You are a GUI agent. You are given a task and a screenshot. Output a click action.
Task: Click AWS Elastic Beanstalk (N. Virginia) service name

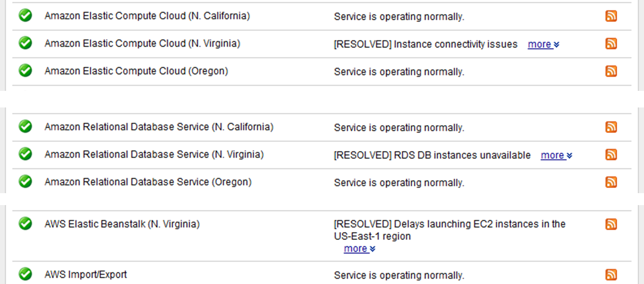pyautogui.click(x=122, y=224)
